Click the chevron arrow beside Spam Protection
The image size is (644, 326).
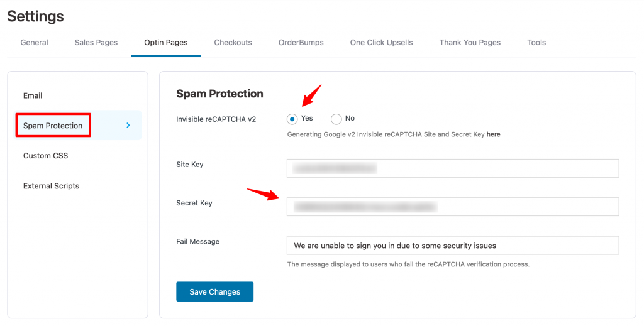click(128, 125)
